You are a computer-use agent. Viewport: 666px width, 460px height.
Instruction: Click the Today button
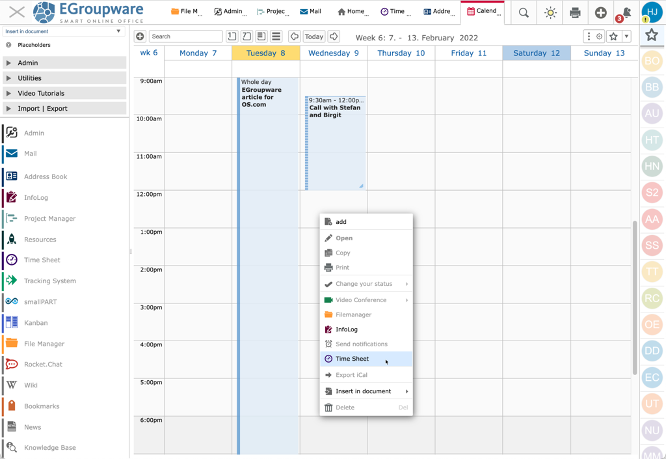point(314,36)
